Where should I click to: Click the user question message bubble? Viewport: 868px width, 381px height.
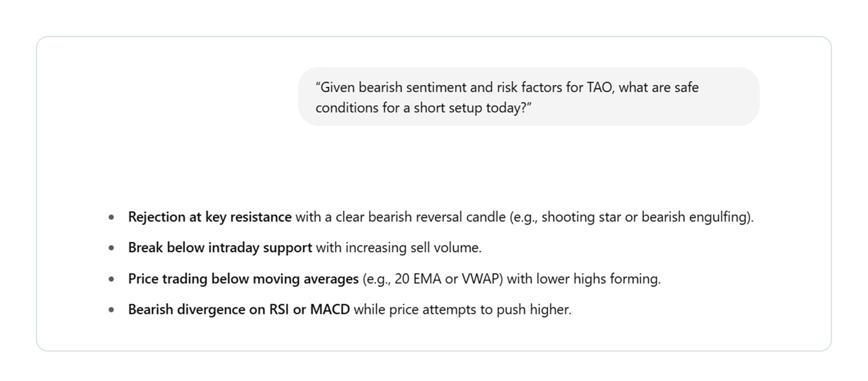(528, 97)
